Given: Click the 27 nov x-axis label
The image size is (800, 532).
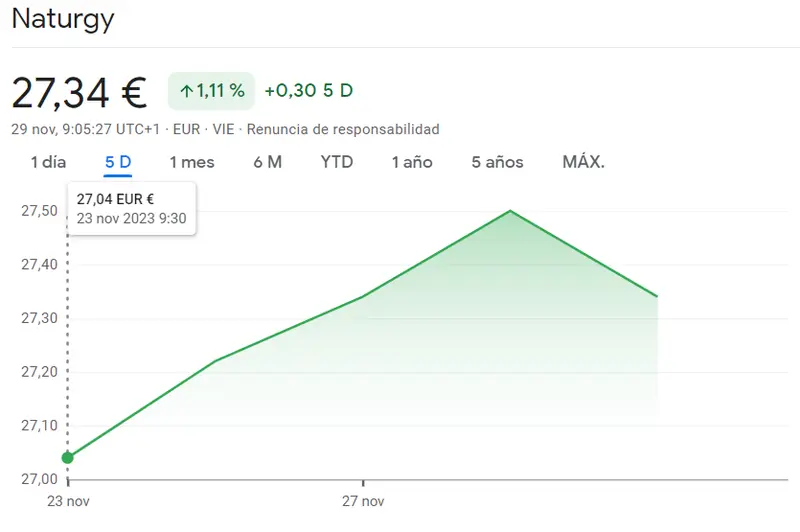Looking at the screenshot, I should (363, 500).
